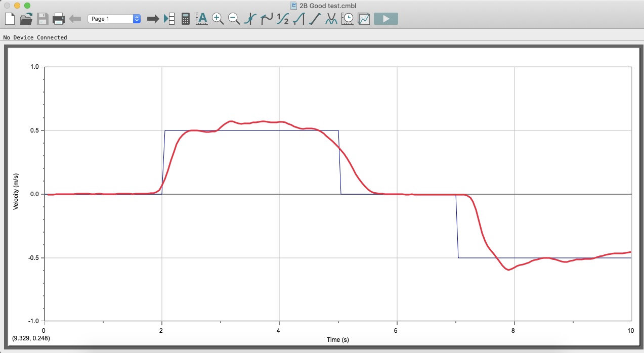Open the Data Browser icon
The image size is (644, 353).
click(x=169, y=19)
